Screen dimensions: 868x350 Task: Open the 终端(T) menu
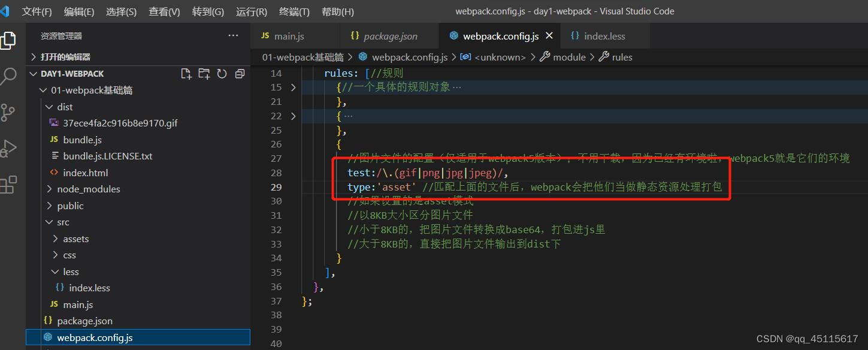tap(295, 11)
